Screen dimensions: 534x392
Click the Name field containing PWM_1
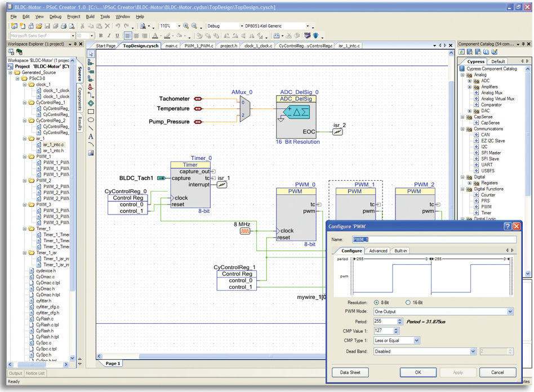pos(434,239)
